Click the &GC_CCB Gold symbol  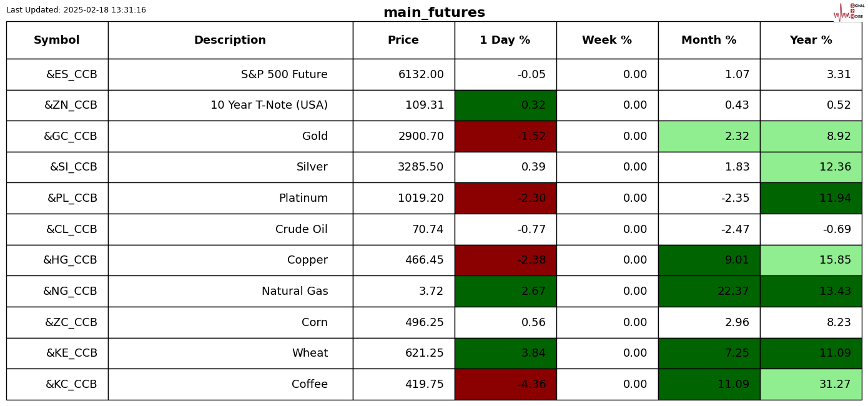70,137
